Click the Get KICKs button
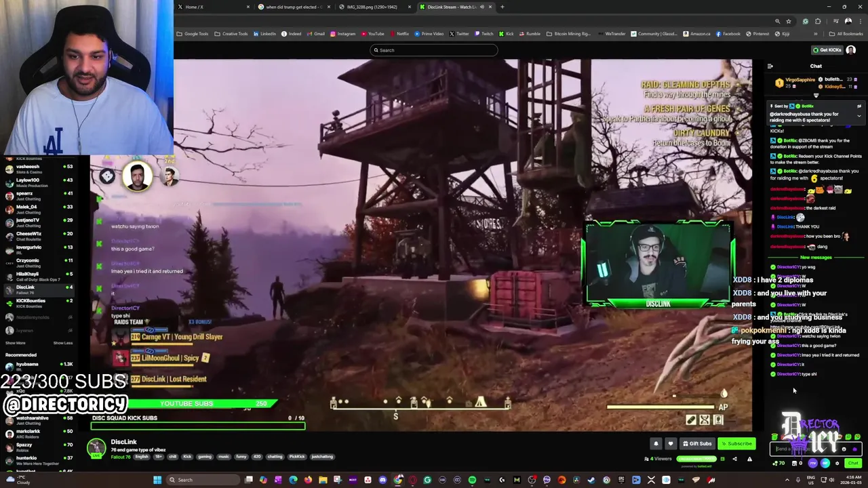Viewport: 868px width, 488px height. point(827,50)
